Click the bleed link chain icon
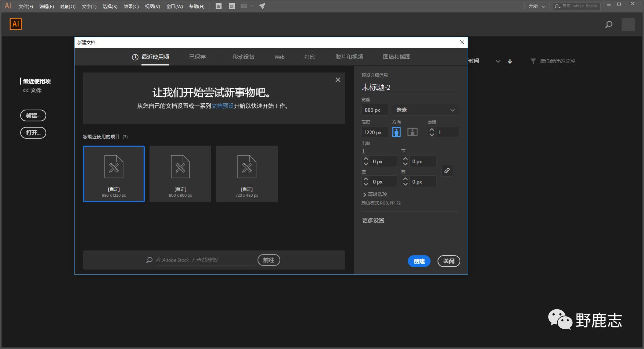 click(x=447, y=171)
